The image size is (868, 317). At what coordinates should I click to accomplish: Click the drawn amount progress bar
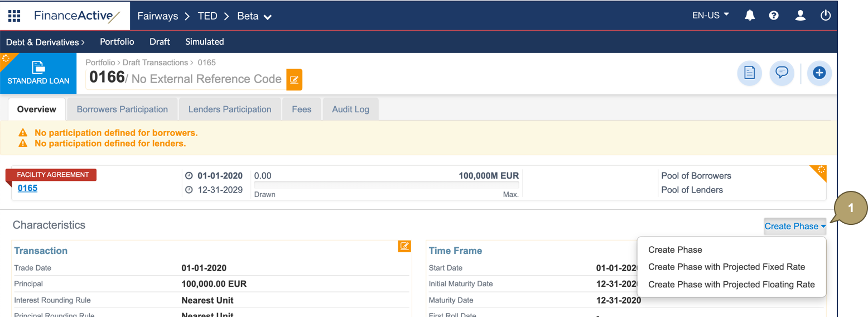pyautogui.click(x=386, y=185)
